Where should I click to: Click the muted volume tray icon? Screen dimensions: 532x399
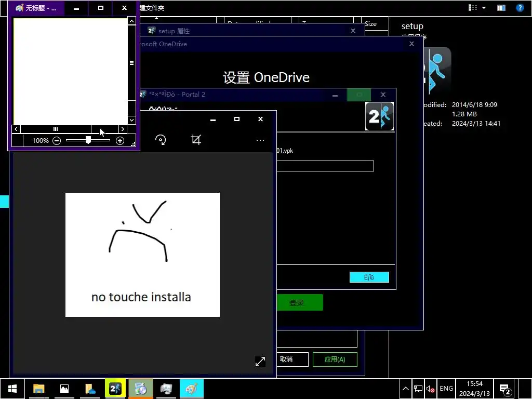coord(430,389)
